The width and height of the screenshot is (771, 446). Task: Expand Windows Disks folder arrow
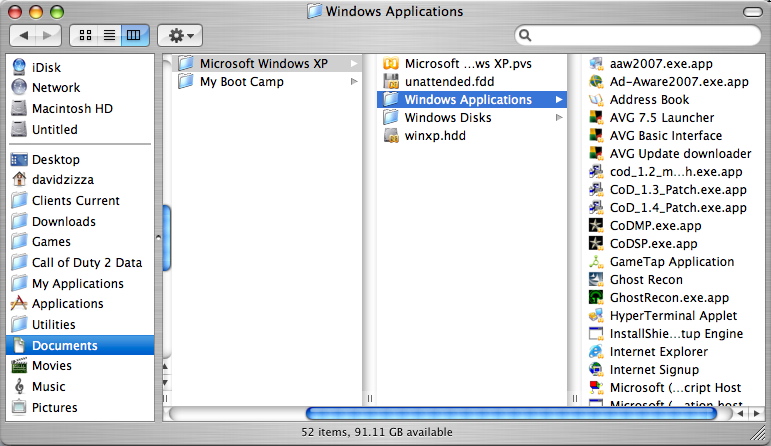coord(559,118)
